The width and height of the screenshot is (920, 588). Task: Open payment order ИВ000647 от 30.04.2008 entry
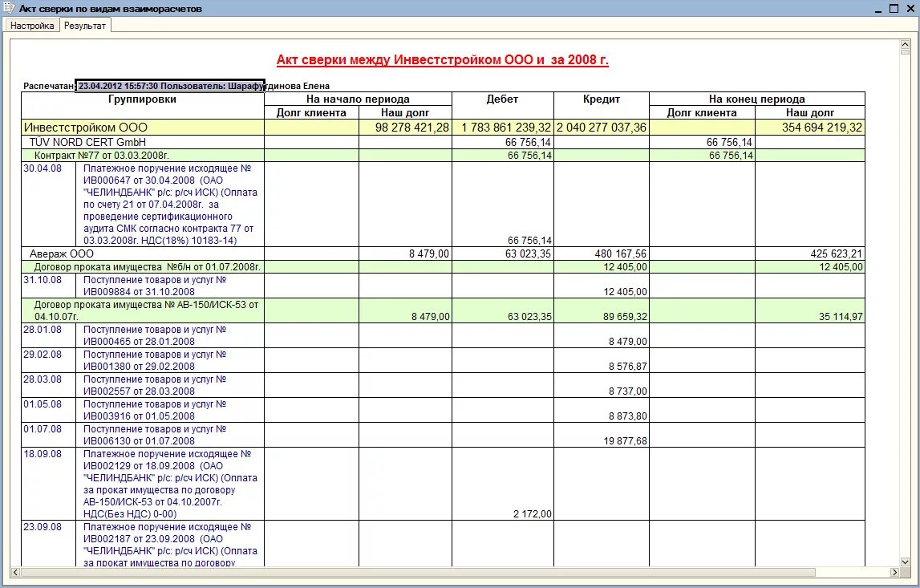click(x=170, y=205)
